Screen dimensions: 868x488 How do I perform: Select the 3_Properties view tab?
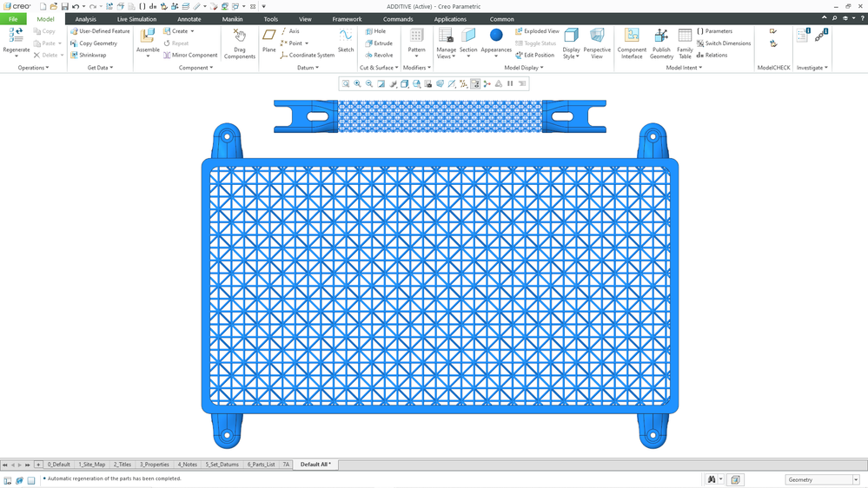click(x=154, y=465)
